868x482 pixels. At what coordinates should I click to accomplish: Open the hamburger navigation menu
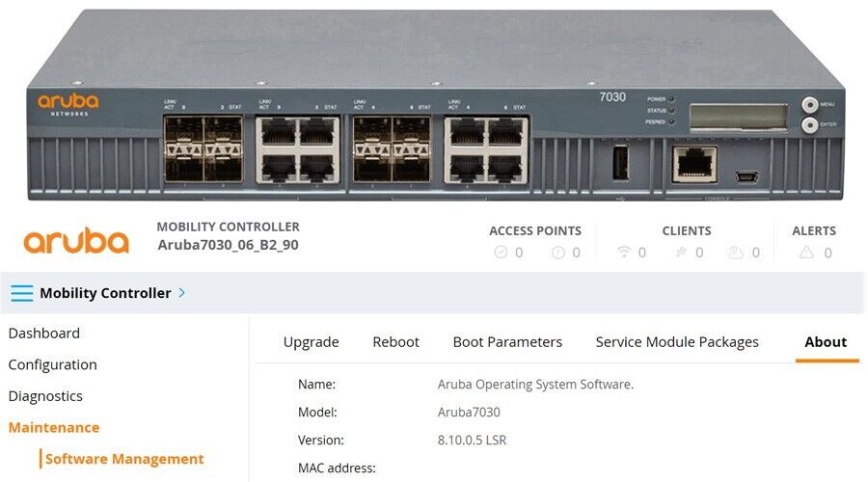21,293
